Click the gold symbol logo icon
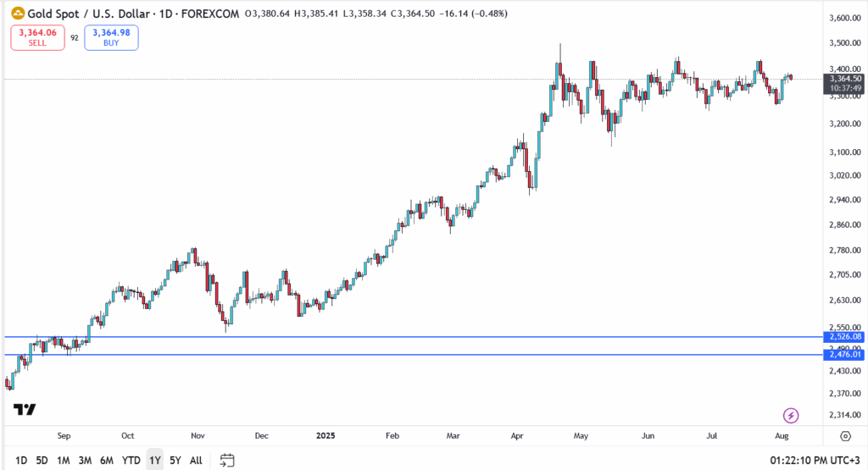Viewport: 868px width, 470px height. pyautogui.click(x=16, y=14)
